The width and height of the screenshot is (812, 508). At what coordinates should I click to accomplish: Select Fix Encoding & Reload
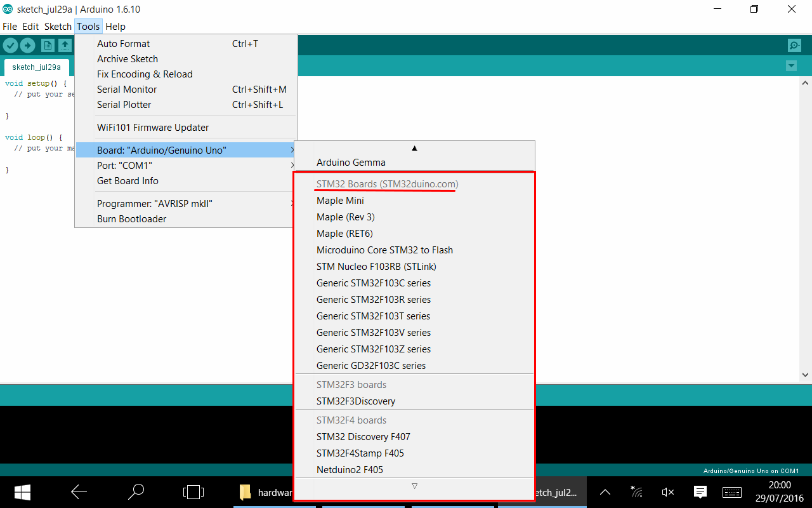186,74
